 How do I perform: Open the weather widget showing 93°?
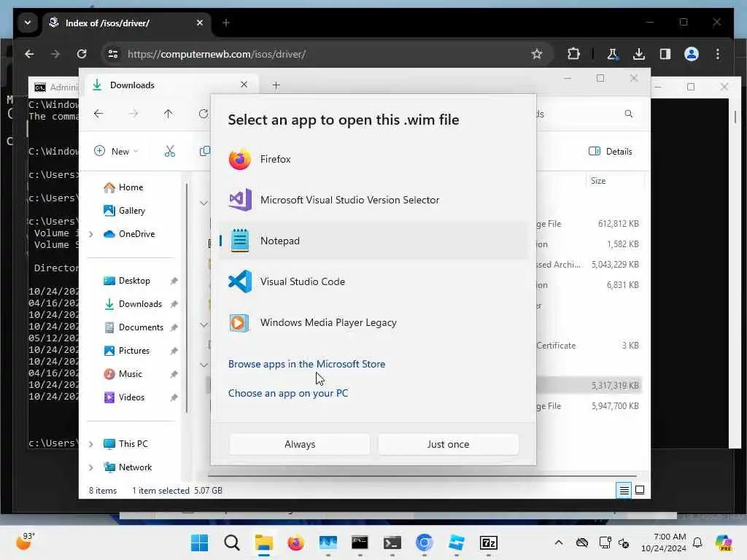coord(25,542)
